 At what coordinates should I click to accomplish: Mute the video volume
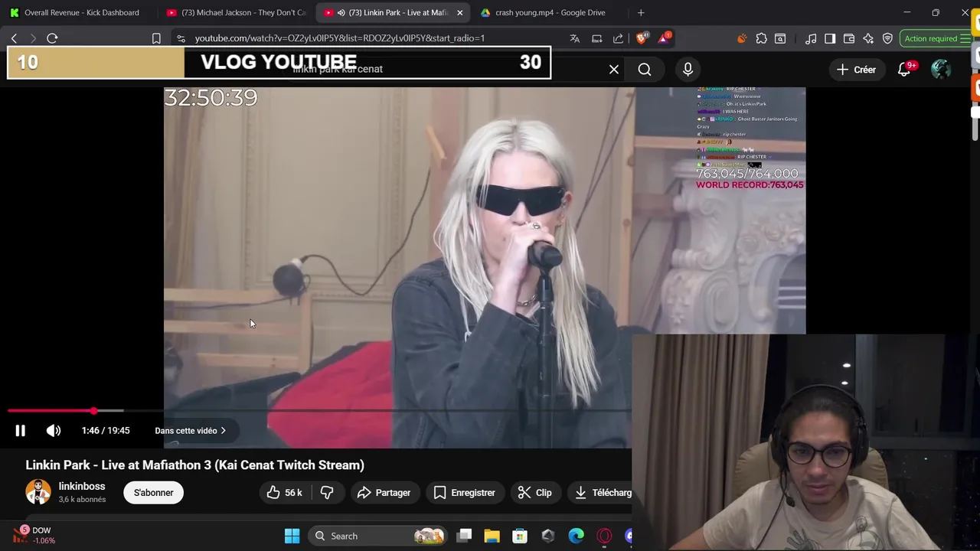pos(54,431)
